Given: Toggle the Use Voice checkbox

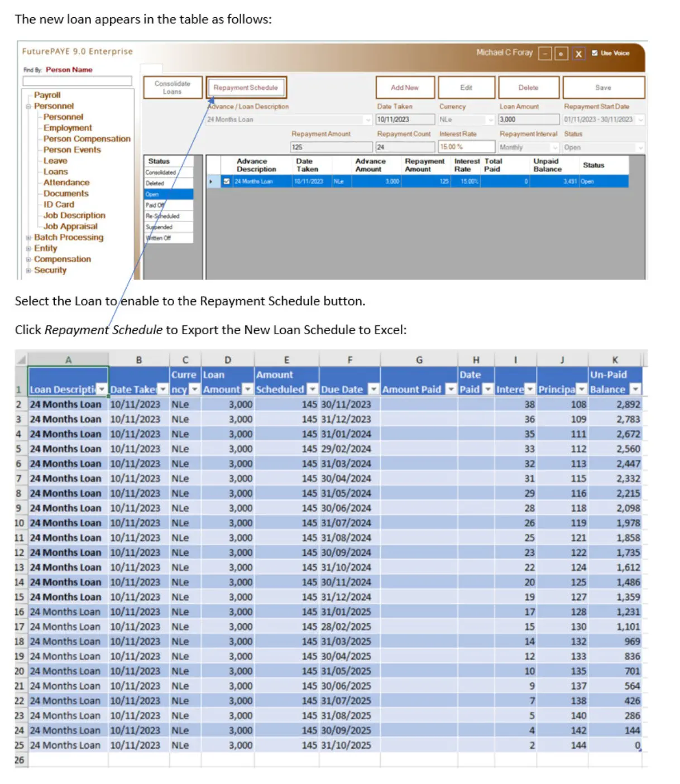Looking at the screenshot, I should [595, 53].
